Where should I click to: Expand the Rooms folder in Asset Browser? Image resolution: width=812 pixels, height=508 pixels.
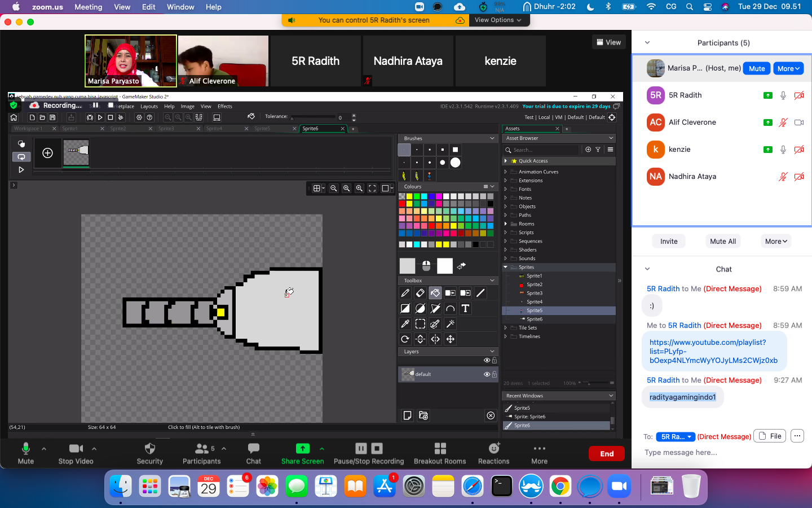tap(506, 224)
